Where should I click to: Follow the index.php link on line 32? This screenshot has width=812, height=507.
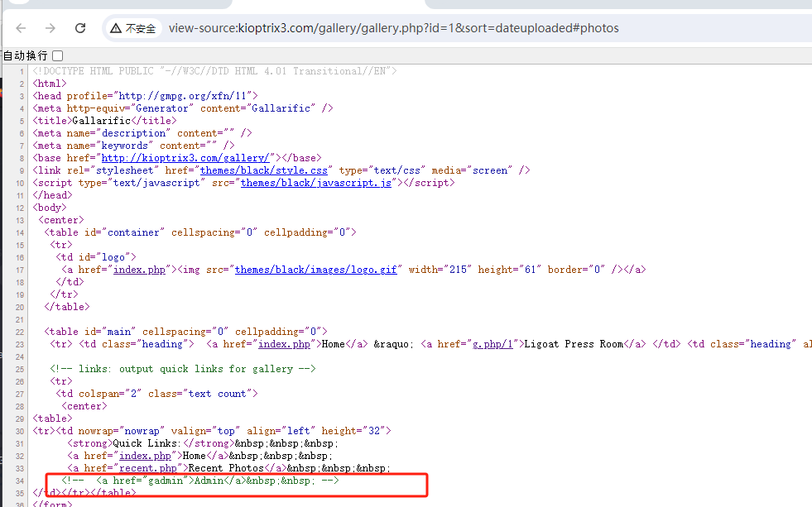(x=145, y=456)
